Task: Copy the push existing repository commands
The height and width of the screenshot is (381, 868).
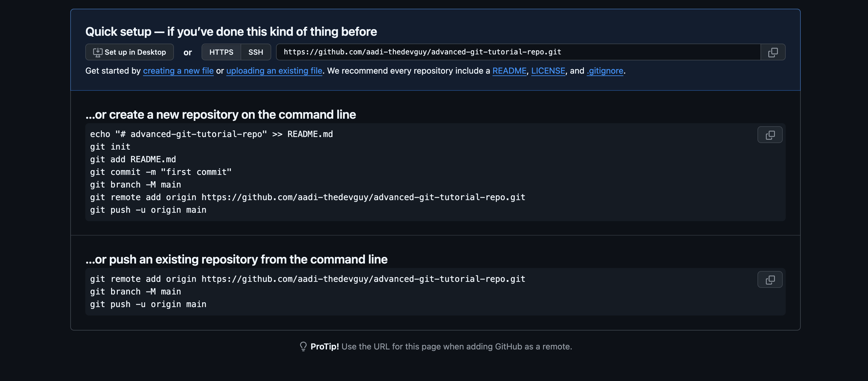Action: pos(769,279)
